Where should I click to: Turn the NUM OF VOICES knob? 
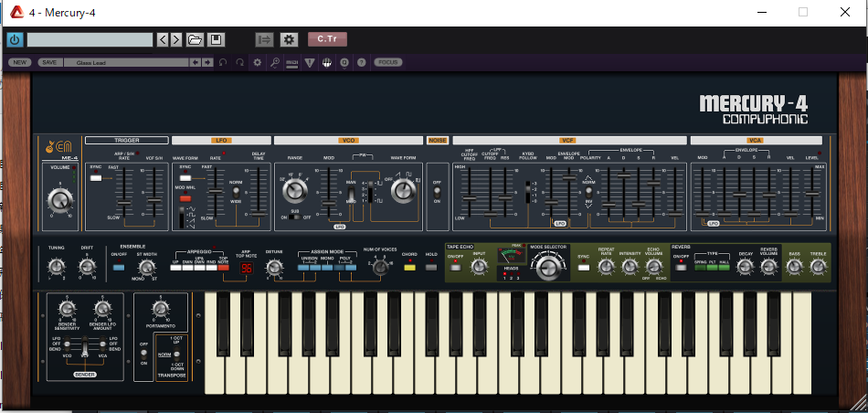coord(380,267)
